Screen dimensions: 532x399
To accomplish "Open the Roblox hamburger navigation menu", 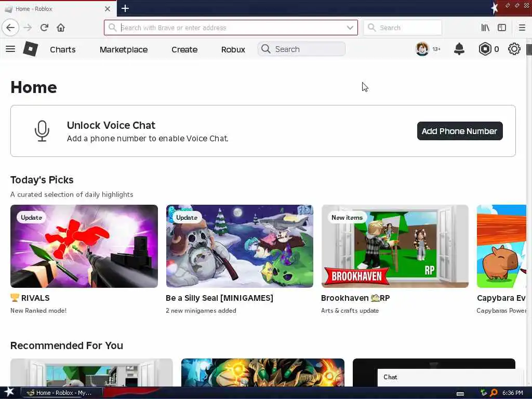I will pyautogui.click(x=10, y=49).
